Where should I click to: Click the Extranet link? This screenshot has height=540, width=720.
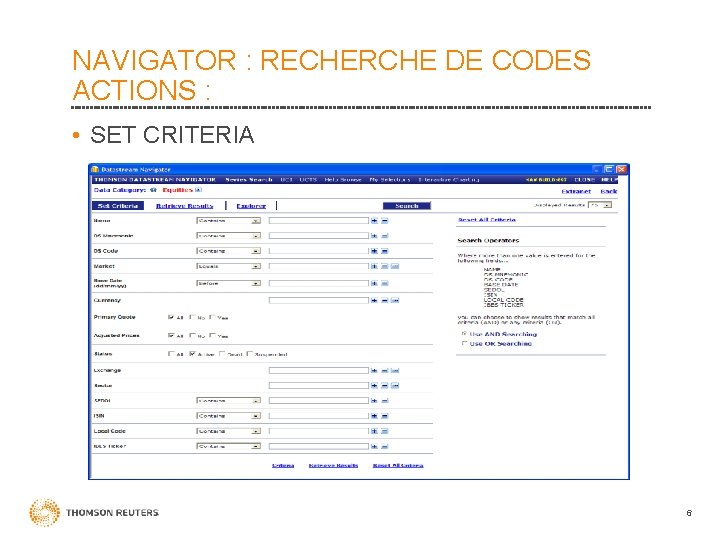coord(576,191)
